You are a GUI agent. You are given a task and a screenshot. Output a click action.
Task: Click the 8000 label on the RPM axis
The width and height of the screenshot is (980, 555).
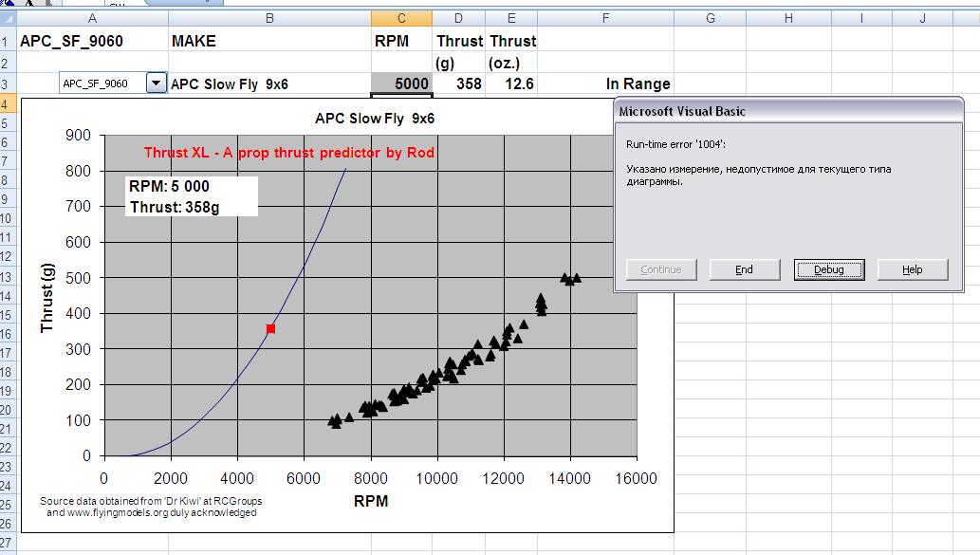coord(371,479)
